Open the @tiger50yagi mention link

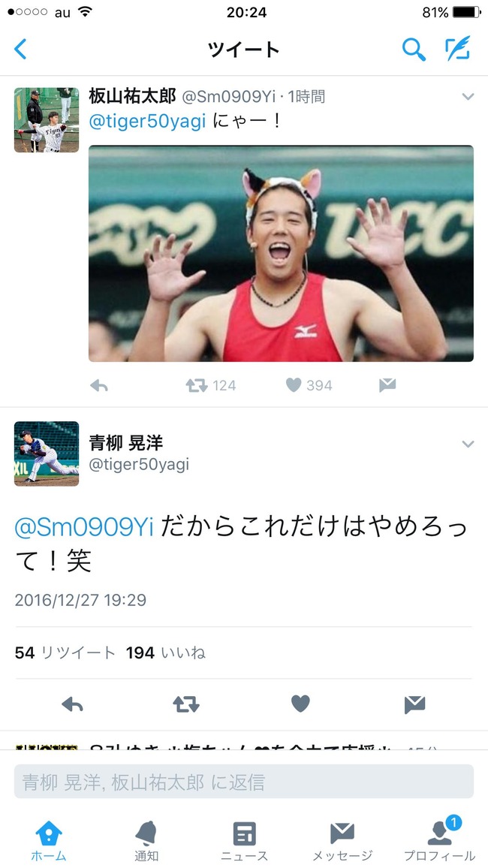[147, 122]
